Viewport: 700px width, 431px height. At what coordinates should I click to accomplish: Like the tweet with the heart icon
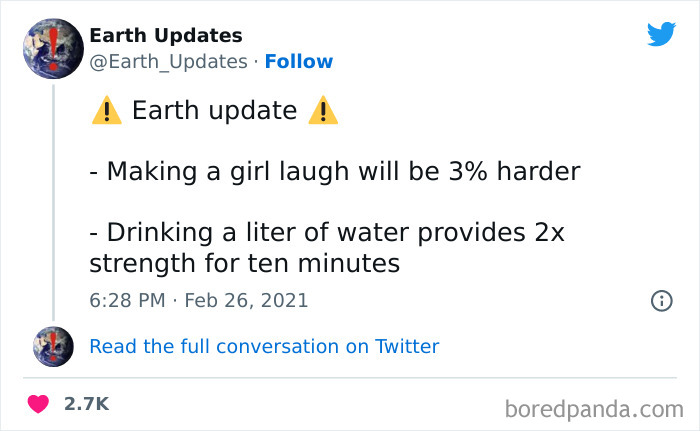click(38, 404)
